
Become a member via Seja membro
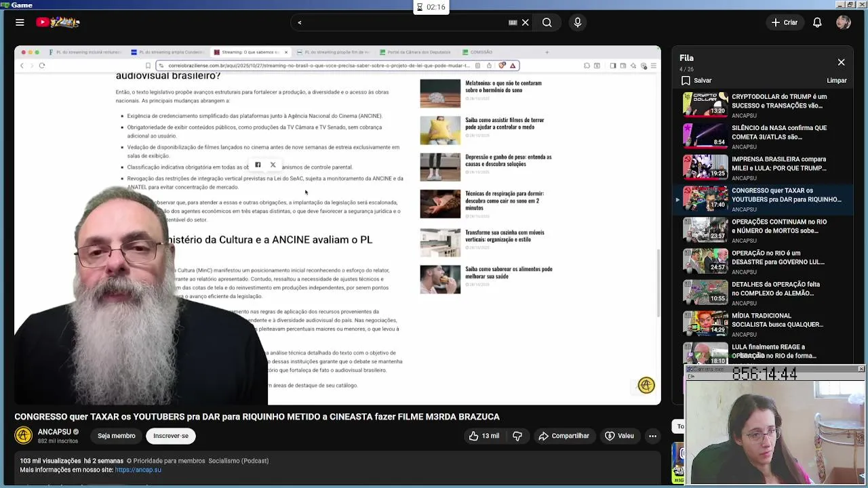116,436
